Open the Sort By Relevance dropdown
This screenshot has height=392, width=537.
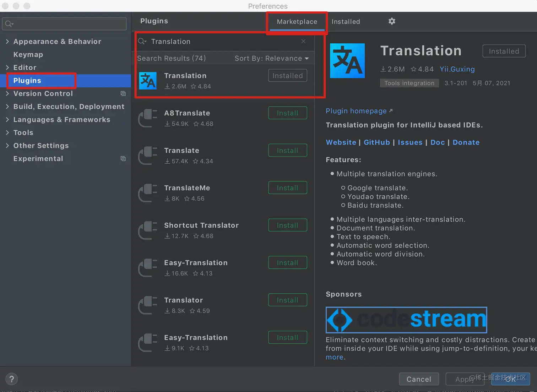271,58
